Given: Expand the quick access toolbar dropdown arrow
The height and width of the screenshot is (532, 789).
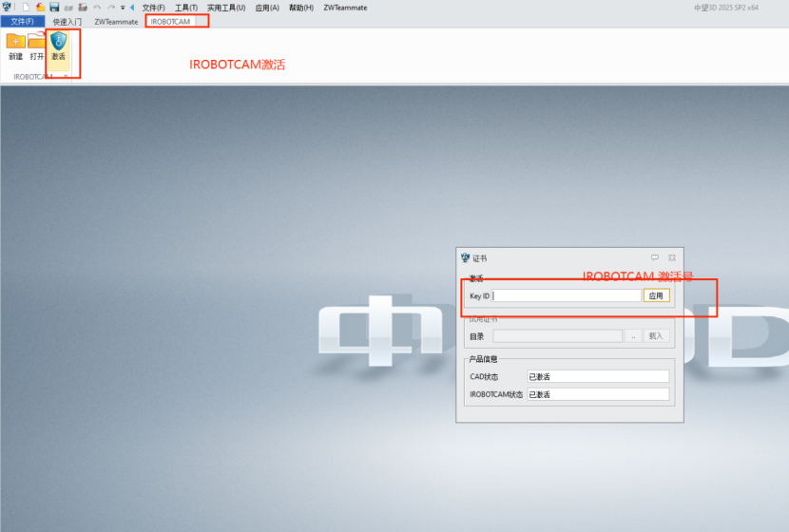Looking at the screenshot, I should tap(122, 8).
